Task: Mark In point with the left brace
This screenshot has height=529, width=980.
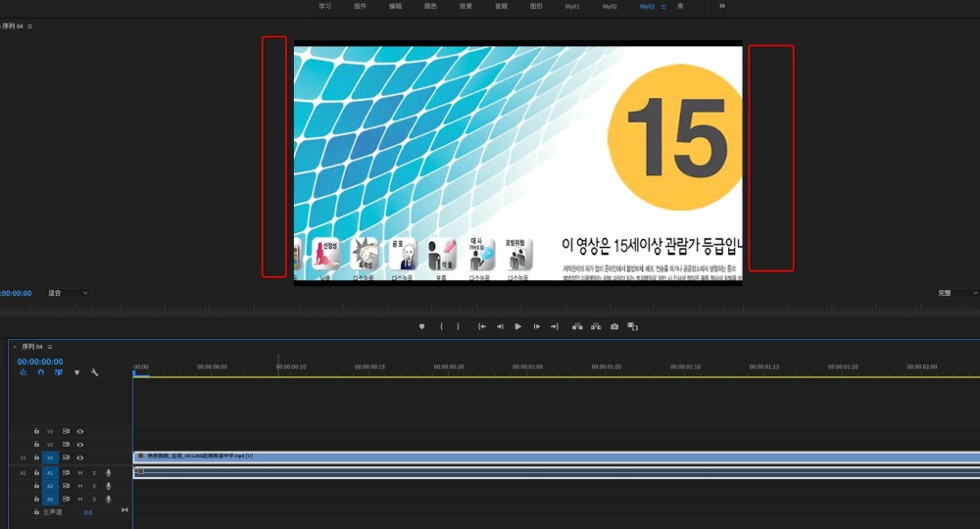Action: point(441,326)
